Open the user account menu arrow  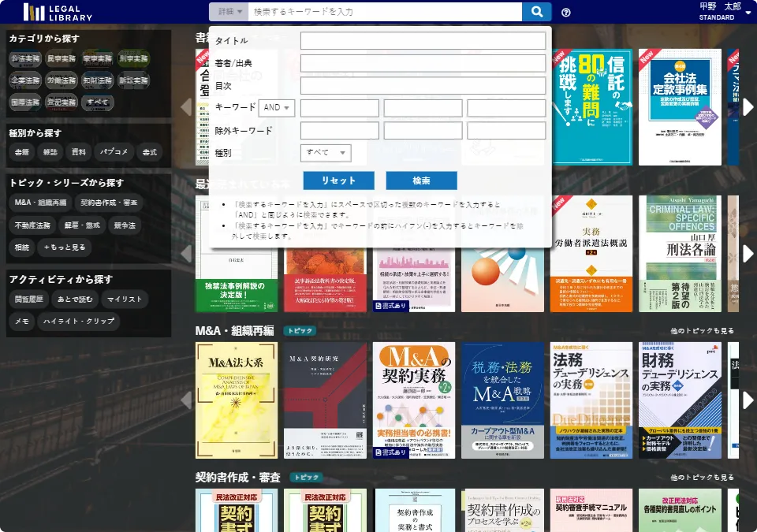click(x=748, y=13)
